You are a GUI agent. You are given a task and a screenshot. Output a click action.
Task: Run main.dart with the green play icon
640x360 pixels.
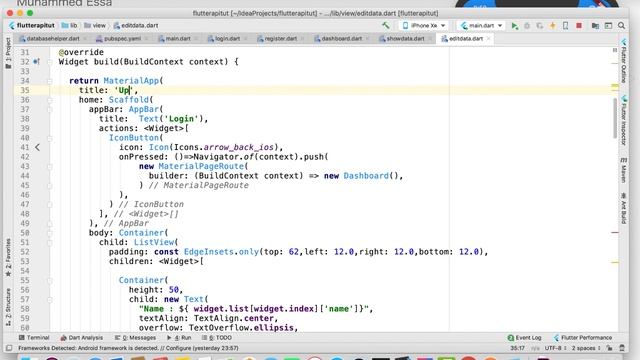pos(515,26)
